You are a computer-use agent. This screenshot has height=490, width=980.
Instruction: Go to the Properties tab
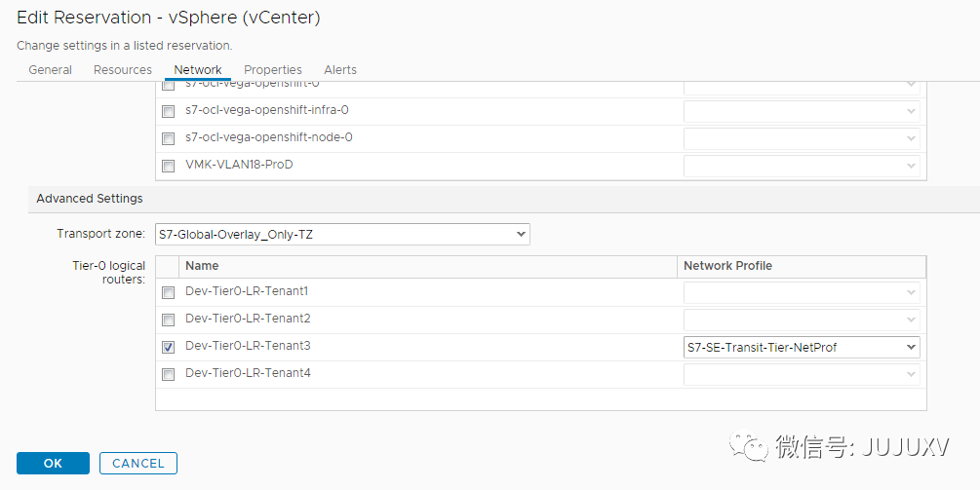click(272, 70)
